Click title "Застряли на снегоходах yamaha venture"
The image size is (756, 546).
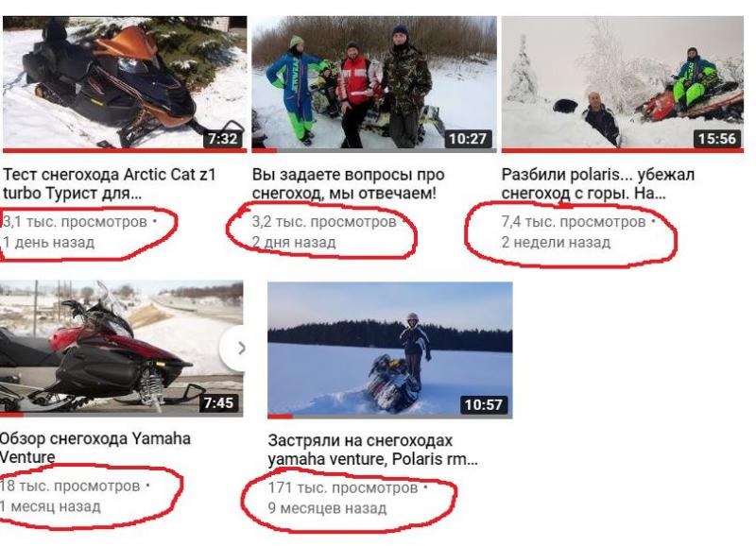(x=372, y=450)
